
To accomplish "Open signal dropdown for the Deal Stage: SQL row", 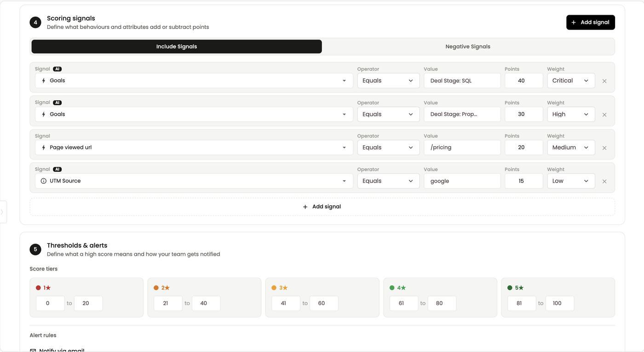I will (194, 80).
